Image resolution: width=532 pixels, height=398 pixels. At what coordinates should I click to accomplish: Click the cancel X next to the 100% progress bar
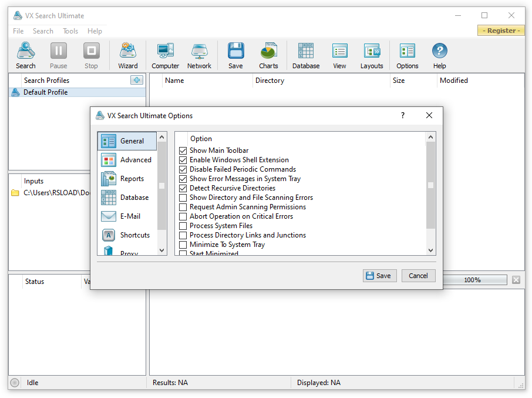point(516,280)
